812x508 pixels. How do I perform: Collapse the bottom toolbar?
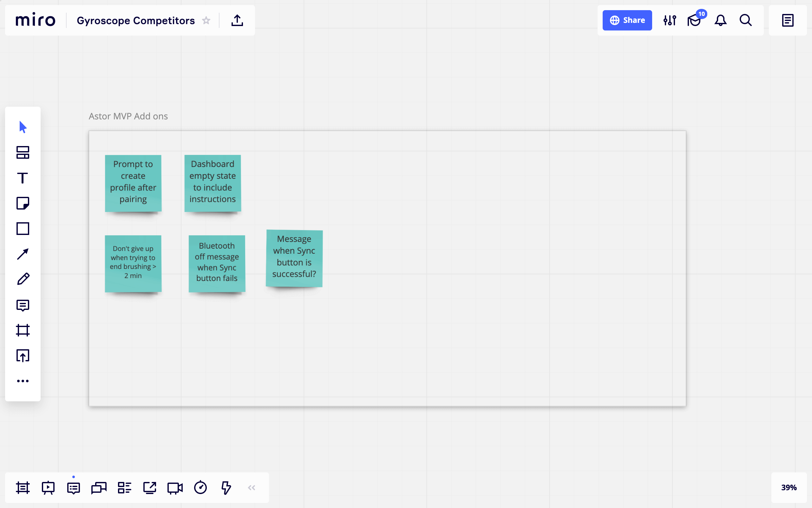[252, 487]
